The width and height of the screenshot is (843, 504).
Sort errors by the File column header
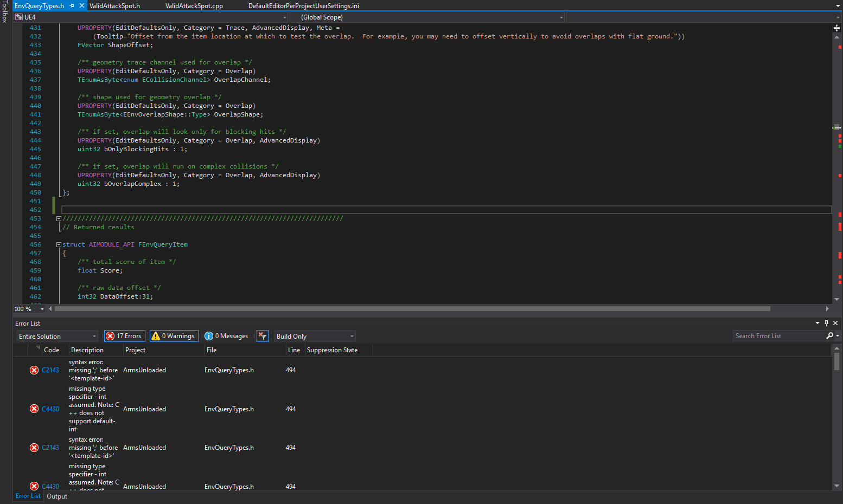pos(212,350)
